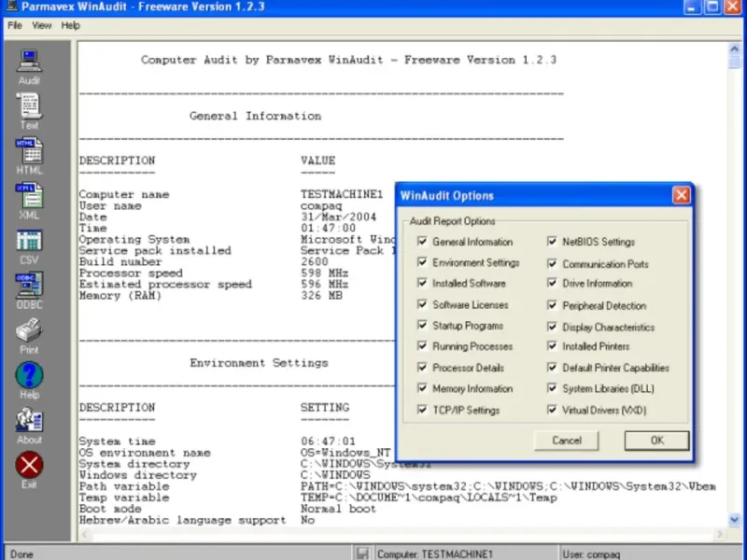Export report as XML
Screen dimensions: 747x560
29,202
